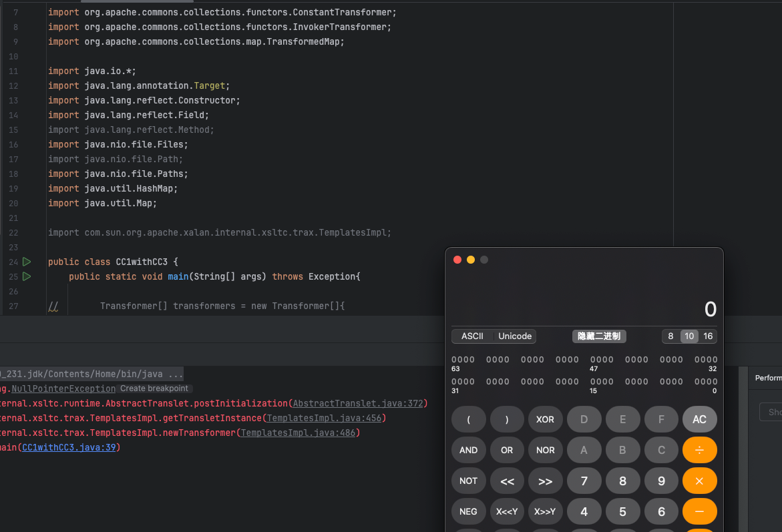Toggle binary bit group labeled 32
Image resolution: width=782 pixels, height=532 pixels.
[x=706, y=360]
